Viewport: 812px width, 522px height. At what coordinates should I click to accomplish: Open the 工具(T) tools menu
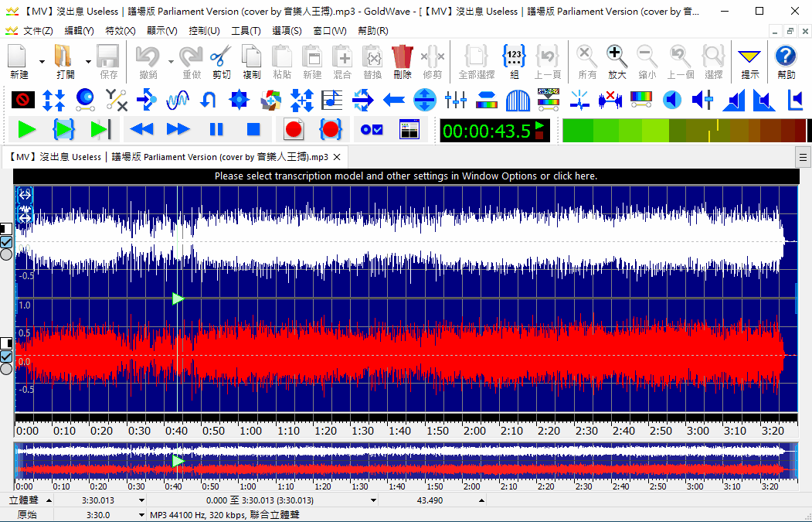point(246,31)
